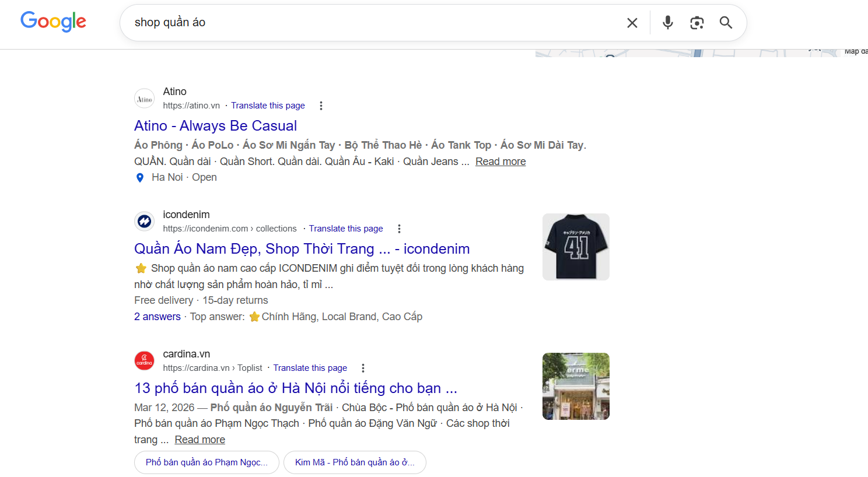Open more options for Atino result
The height and width of the screenshot is (477, 868).
coord(321,106)
